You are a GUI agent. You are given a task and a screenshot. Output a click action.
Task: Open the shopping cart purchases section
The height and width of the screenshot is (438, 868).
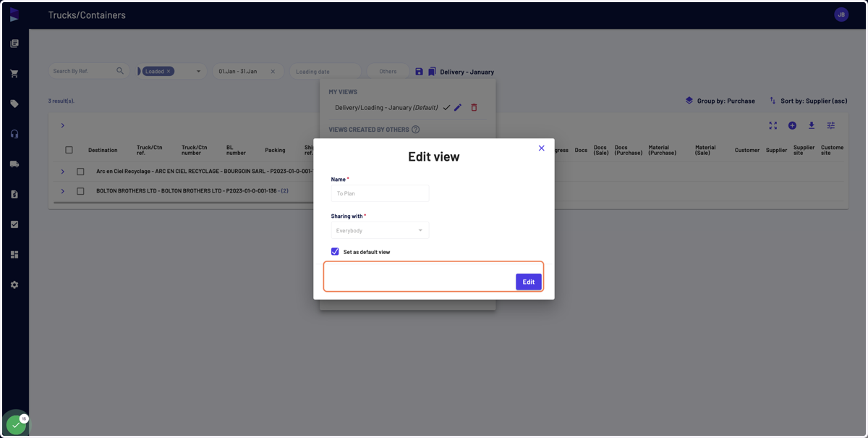[x=14, y=74]
